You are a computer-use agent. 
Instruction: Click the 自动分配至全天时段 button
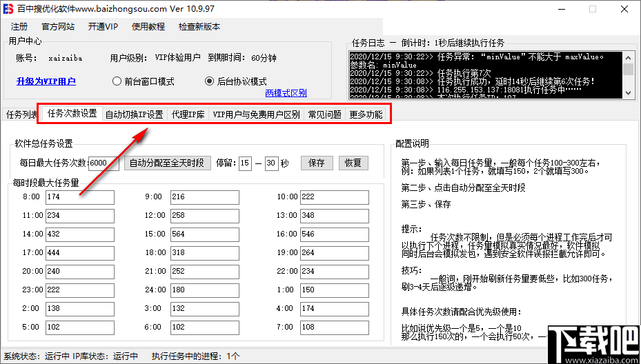[x=166, y=163]
